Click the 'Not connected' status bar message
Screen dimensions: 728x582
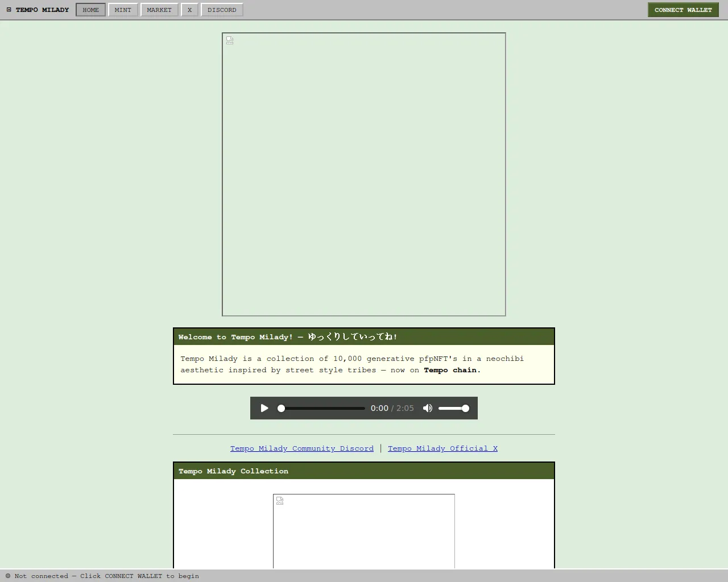tap(107, 576)
